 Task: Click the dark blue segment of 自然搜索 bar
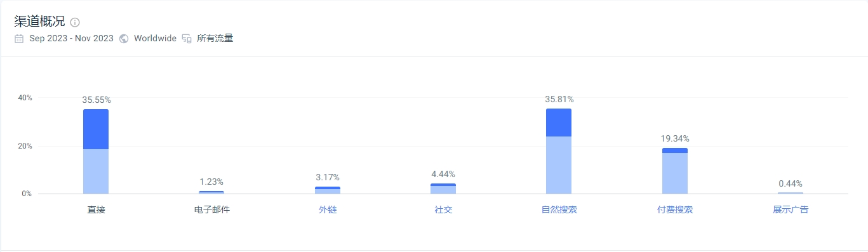(x=559, y=123)
